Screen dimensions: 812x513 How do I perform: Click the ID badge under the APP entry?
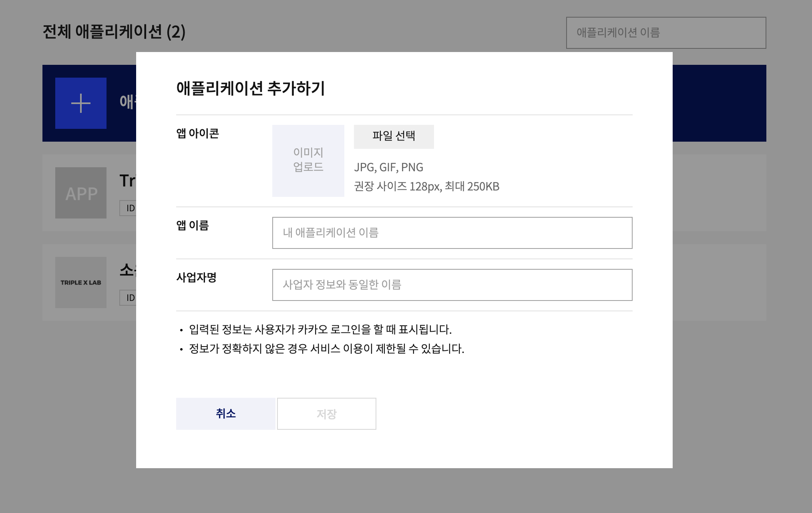coord(128,208)
